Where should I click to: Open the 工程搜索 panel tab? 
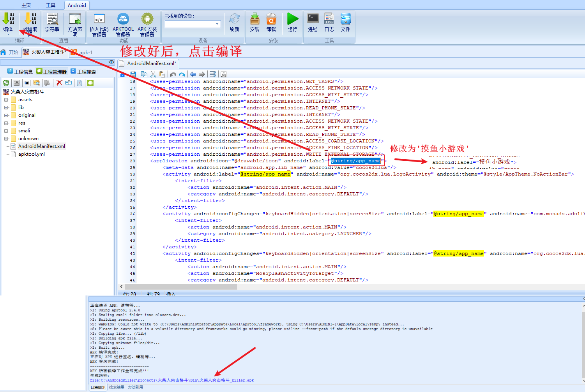(x=83, y=71)
